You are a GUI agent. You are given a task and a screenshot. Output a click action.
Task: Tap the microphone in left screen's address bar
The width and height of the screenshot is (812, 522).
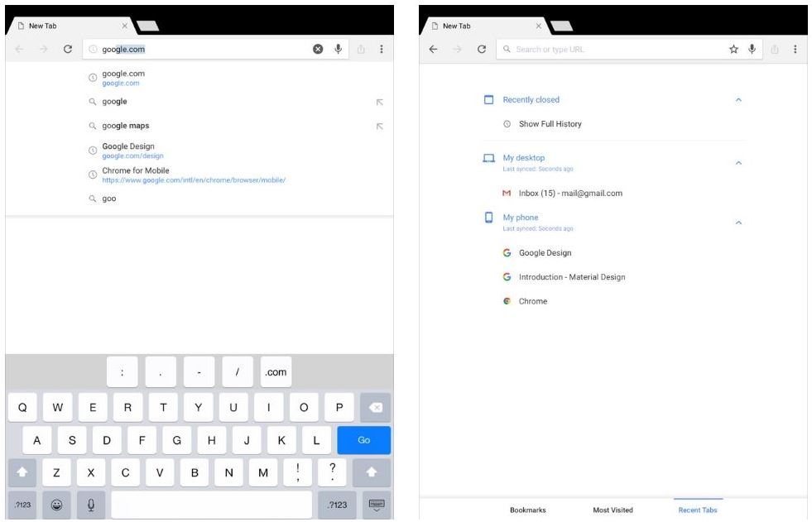tap(339, 49)
